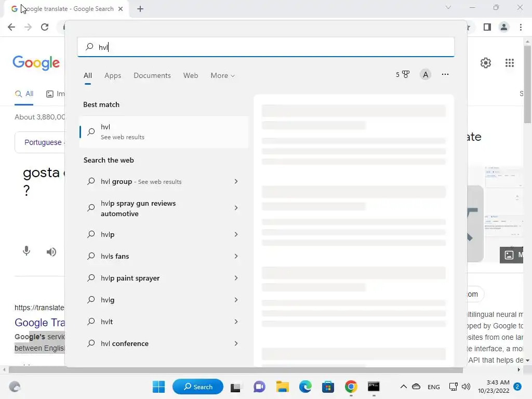Click the Google logo in Chrome
The image size is (532, 399).
[x=36, y=63]
